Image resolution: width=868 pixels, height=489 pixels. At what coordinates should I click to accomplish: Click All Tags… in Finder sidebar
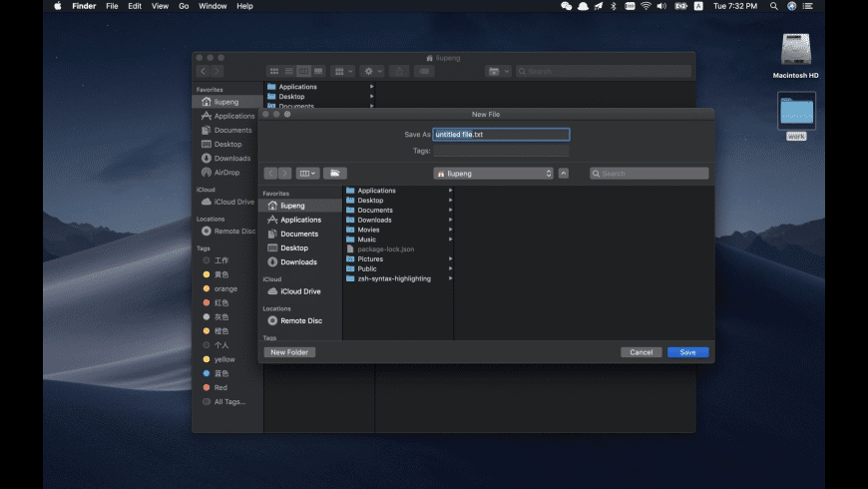pos(228,401)
